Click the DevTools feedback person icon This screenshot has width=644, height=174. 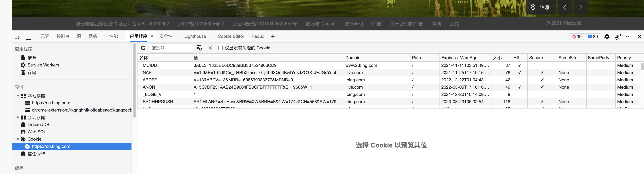coord(618,37)
